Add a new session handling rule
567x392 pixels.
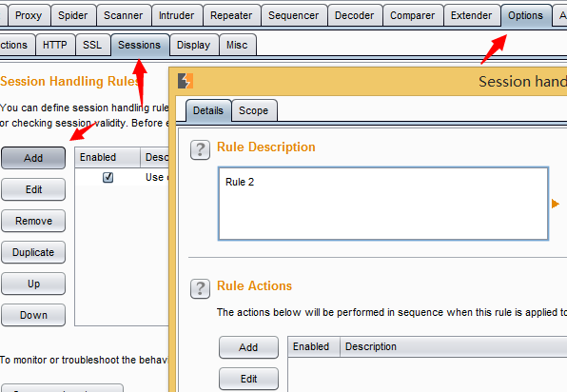click(x=33, y=158)
